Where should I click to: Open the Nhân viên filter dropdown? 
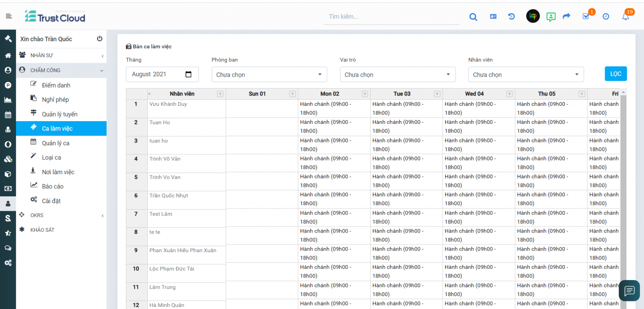point(526,74)
